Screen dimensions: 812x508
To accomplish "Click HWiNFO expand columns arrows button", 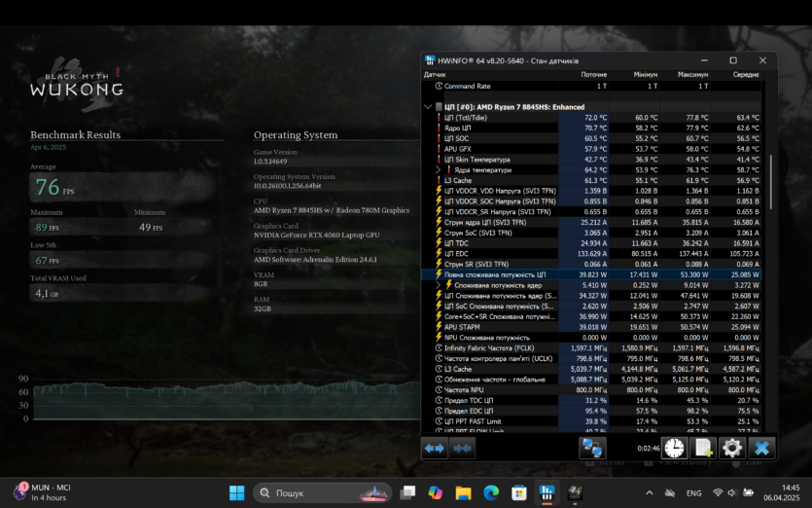I will tap(435, 448).
